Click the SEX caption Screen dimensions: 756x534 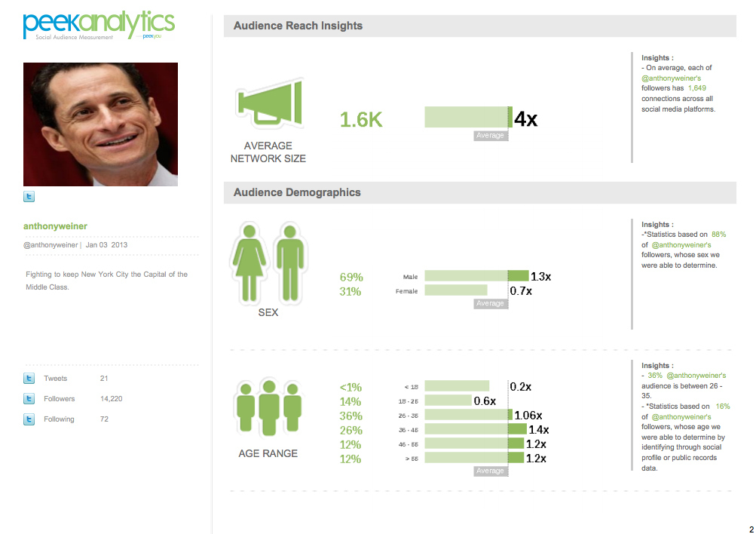click(268, 312)
